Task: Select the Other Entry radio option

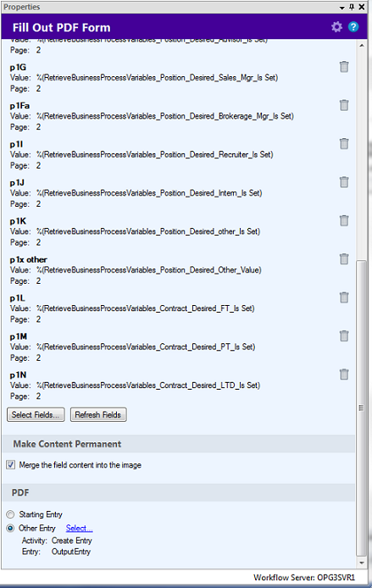Action: click(10, 528)
